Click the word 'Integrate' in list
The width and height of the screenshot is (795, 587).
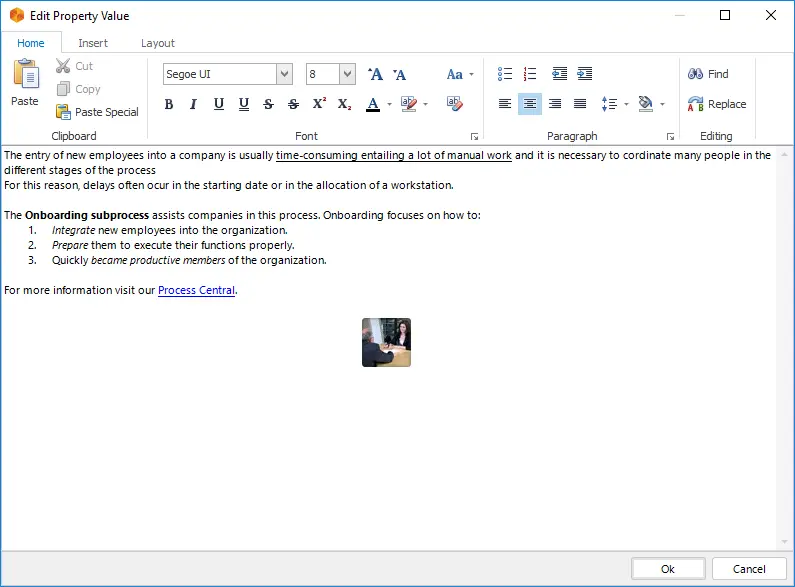pyautogui.click(x=74, y=230)
